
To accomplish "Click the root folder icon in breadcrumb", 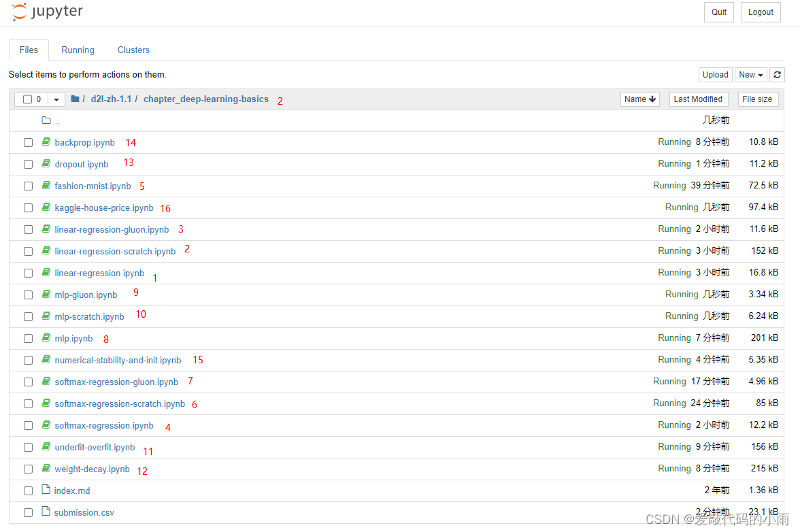I will coord(75,99).
